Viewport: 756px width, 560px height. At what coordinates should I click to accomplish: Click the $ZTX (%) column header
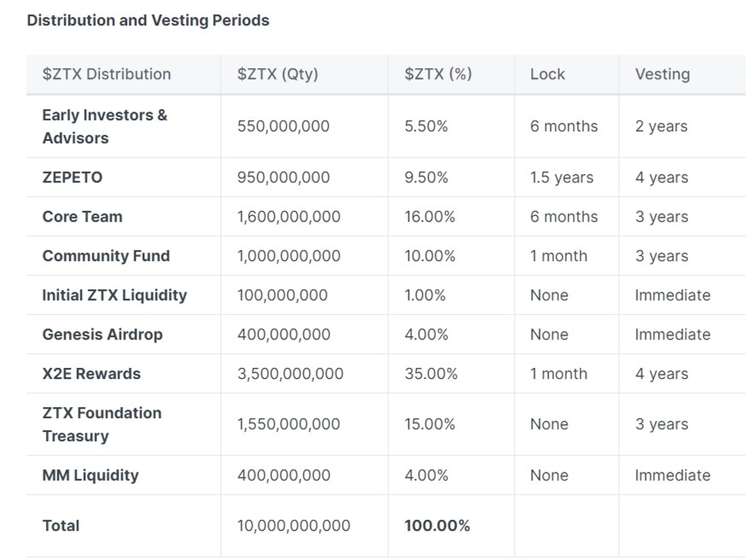[x=438, y=74]
